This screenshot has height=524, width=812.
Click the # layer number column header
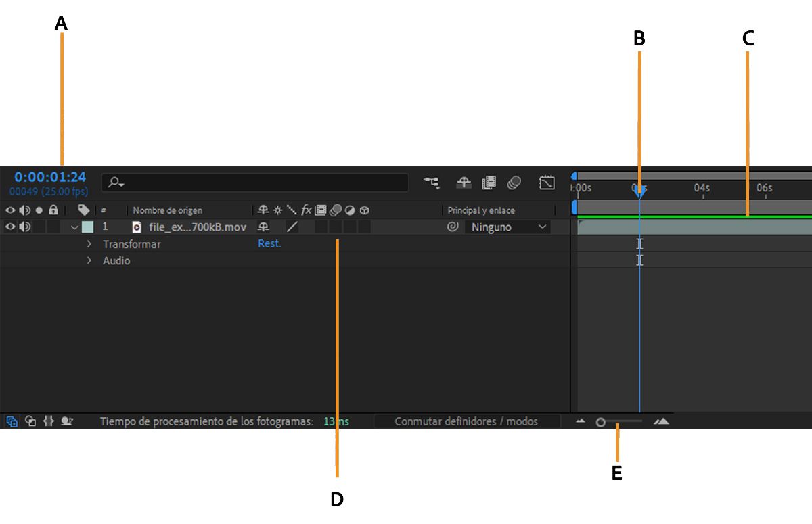[104, 210]
